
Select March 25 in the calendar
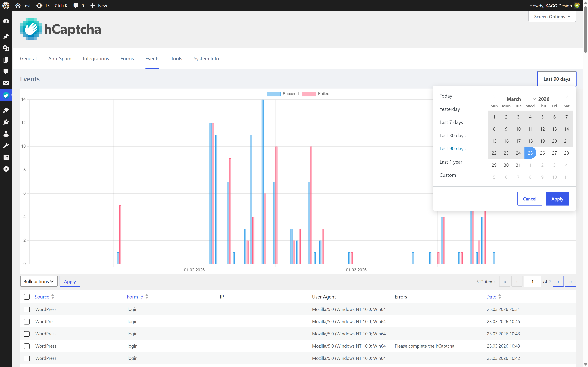(x=530, y=153)
